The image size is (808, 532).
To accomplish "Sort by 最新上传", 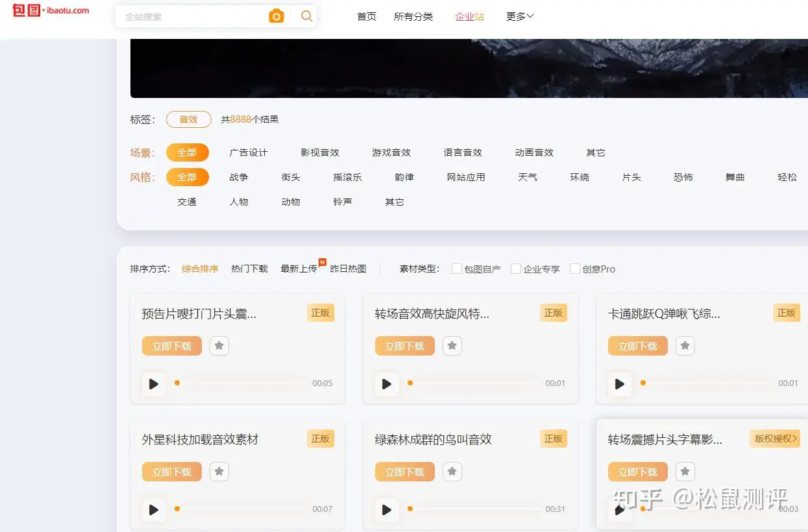I will click(x=299, y=269).
